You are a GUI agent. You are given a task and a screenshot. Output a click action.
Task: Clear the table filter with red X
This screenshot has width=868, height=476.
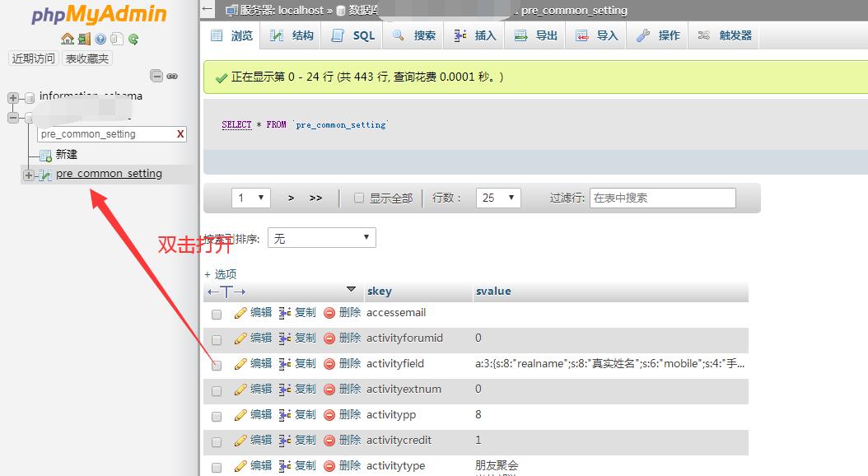180,134
